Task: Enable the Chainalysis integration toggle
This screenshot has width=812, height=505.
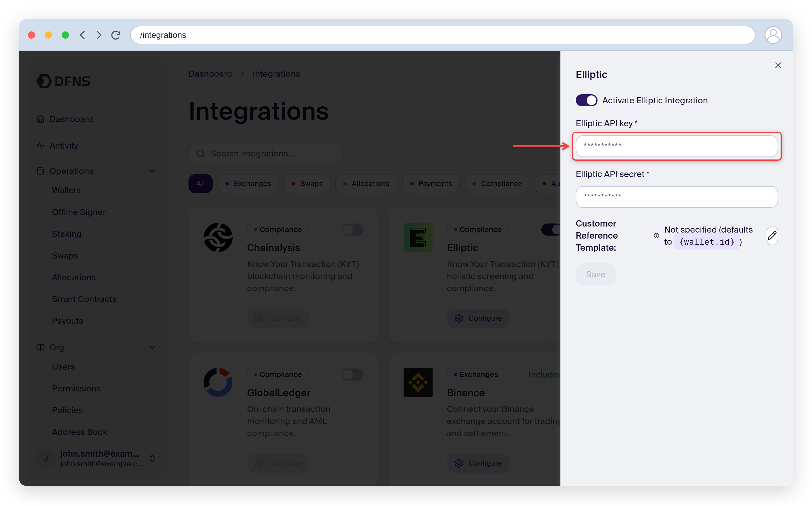Action: point(353,230)
